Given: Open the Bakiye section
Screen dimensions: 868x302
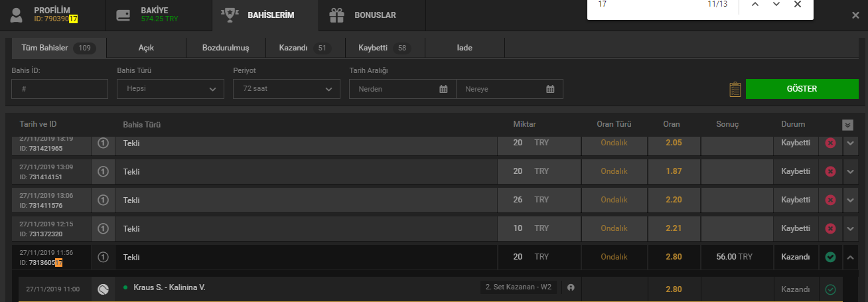Looking at the screenshot, I should (159, 15).
